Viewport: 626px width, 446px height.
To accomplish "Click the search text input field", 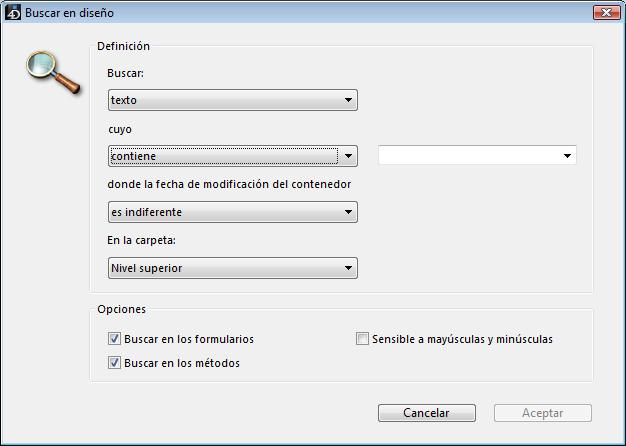I will (x=469, y=156).
